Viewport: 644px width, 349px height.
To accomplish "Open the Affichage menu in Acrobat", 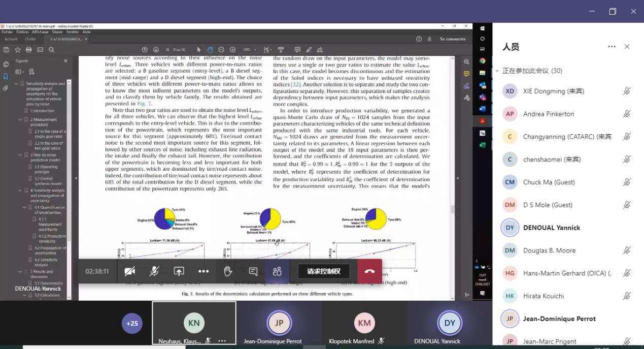I will [x=40, y=31].
